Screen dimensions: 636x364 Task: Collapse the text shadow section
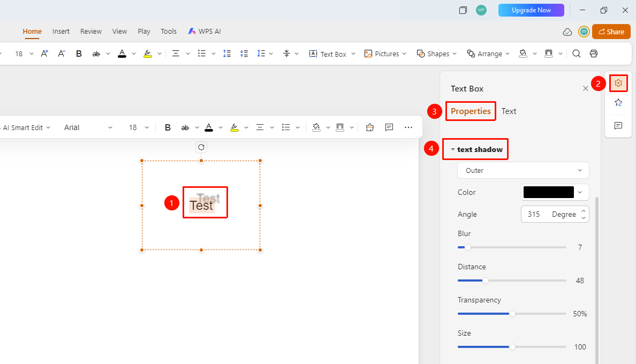pyautogui.click(x=453, y=149)
